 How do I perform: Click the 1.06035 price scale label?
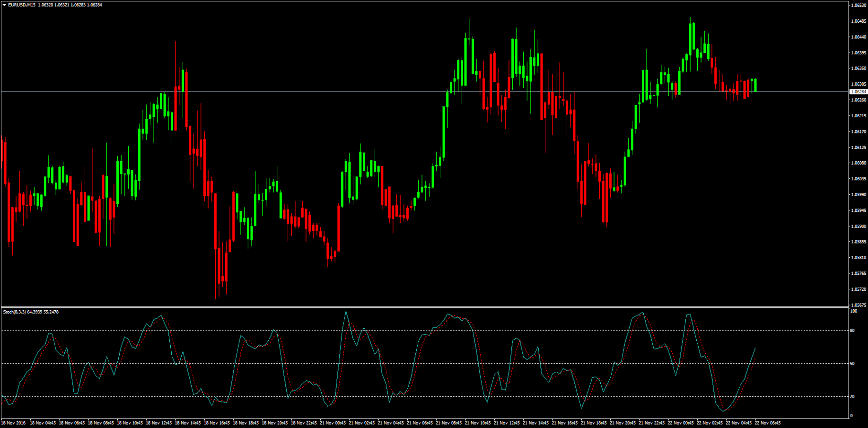pyautogui.click(x=859, y=179)
